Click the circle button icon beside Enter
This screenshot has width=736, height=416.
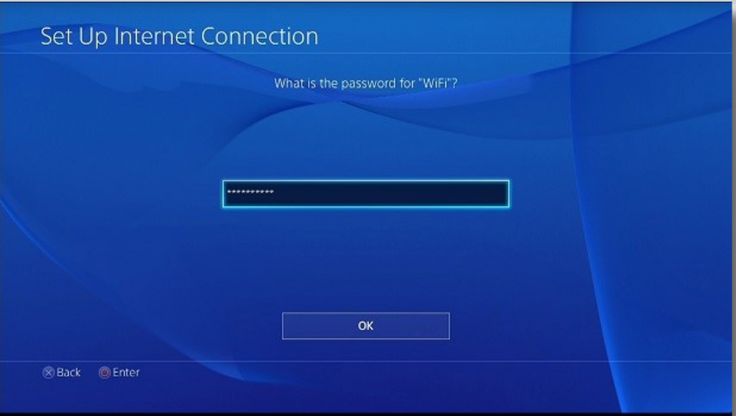(105, 372)
